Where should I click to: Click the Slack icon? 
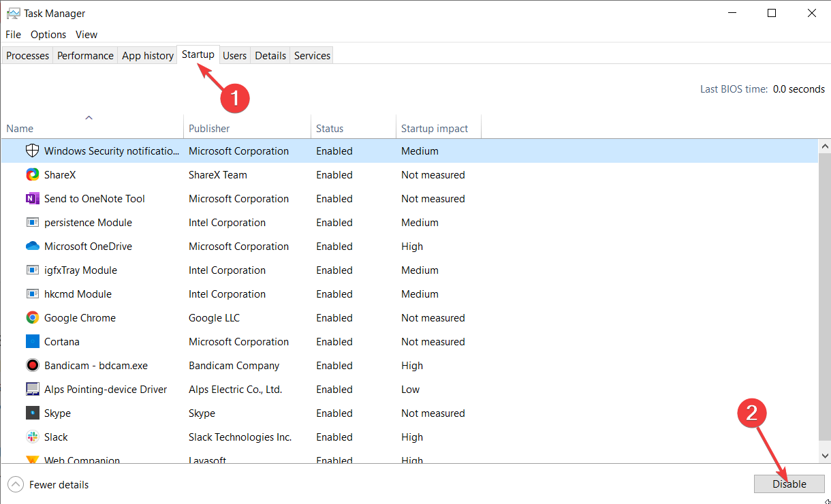[x=32, y=437]
